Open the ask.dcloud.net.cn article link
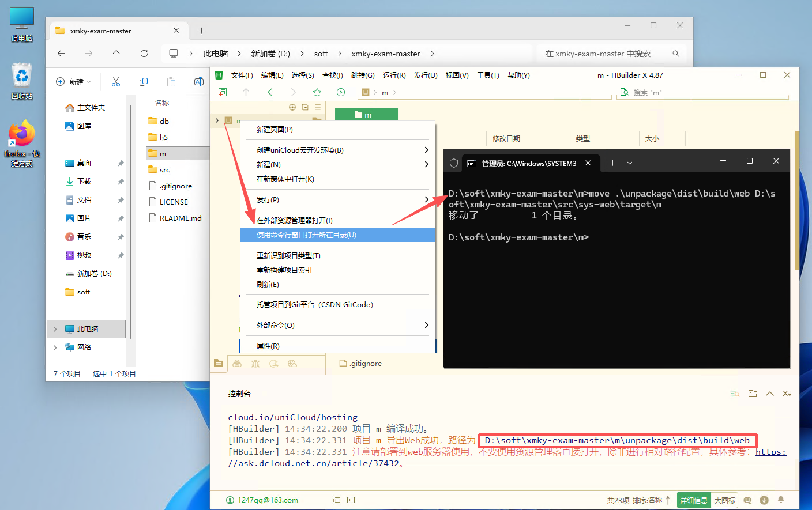812x510 pixels. [x=313, y=463]
